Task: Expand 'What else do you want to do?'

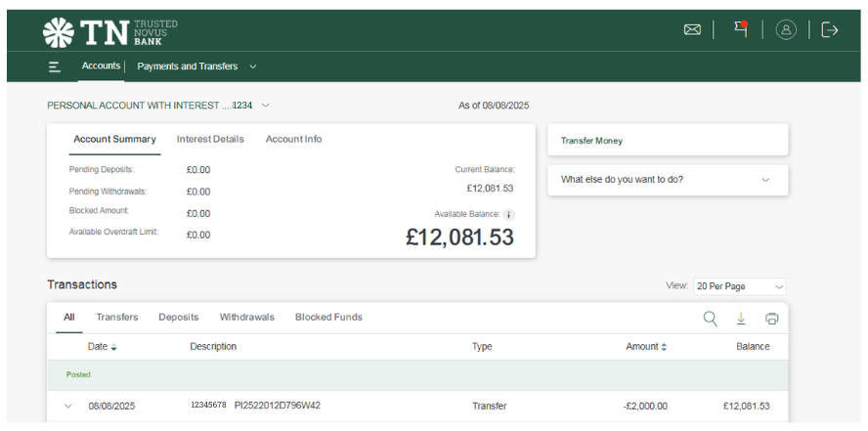Action: click(x=668, y=180)
